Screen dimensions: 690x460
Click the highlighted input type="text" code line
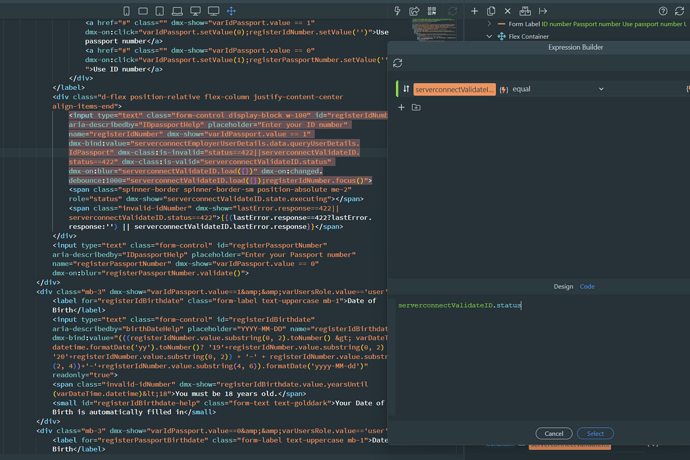[x=228, y=115]
